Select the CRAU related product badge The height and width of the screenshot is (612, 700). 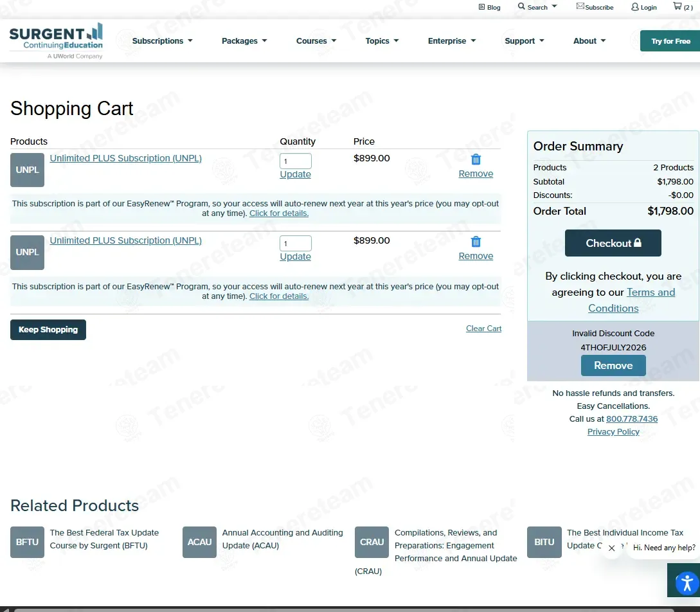(x=372, y=542)
